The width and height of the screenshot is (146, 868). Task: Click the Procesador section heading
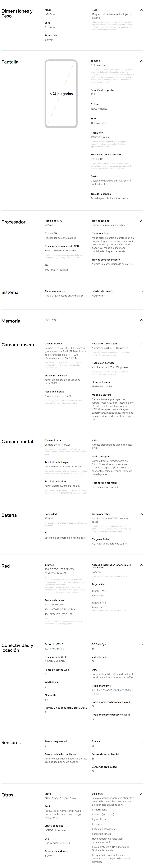point(13,222)
